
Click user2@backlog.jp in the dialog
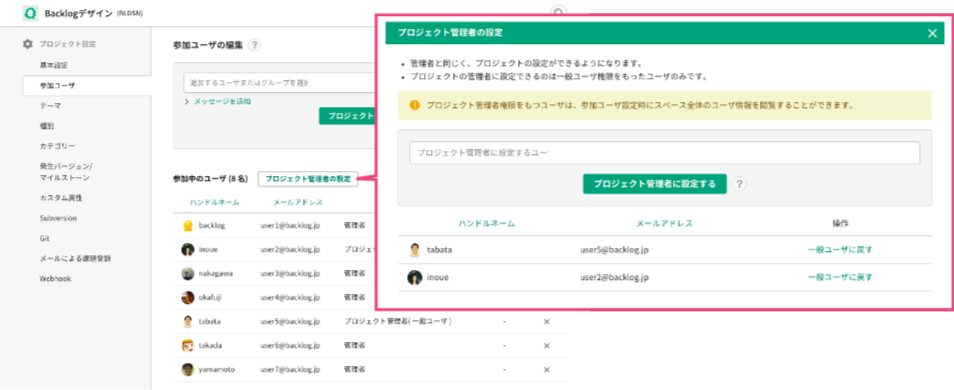pos(615,277)
